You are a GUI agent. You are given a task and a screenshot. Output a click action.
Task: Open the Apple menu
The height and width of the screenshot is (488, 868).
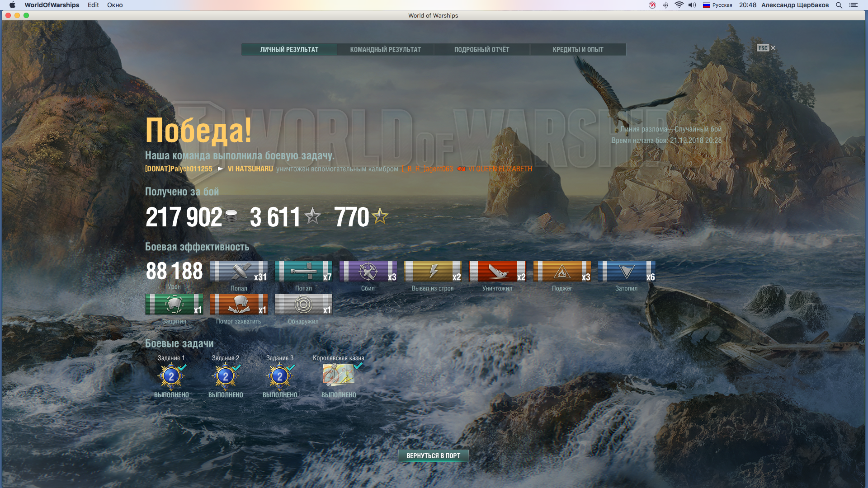click(x=12, y=5)
